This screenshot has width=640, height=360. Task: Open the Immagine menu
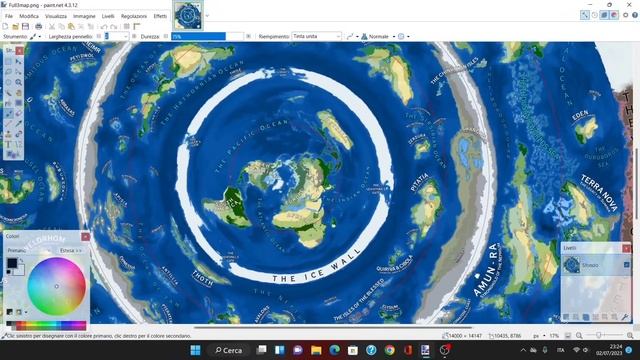(x=84, y=16)
